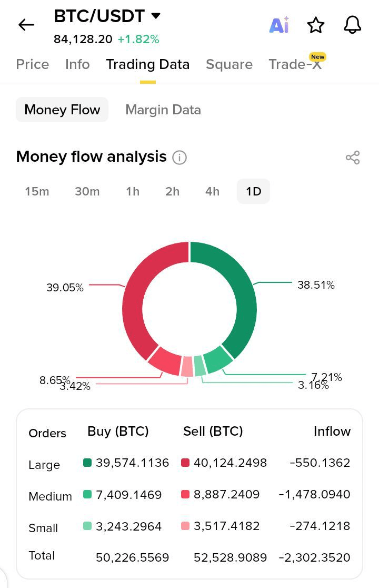Click the Large Buy green color swatch
Viewport: 379px width, 588px height.
pyautogui.click(x=87, y=463)
